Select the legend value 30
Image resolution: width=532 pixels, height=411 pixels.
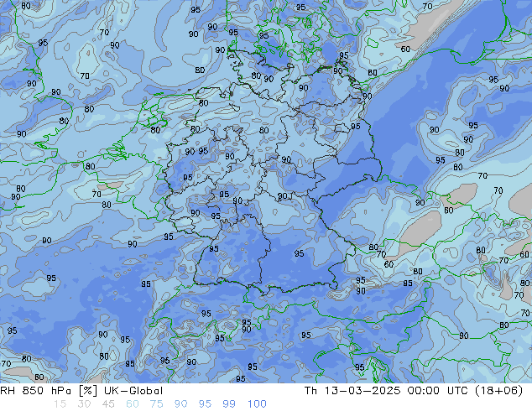point(84,404)
